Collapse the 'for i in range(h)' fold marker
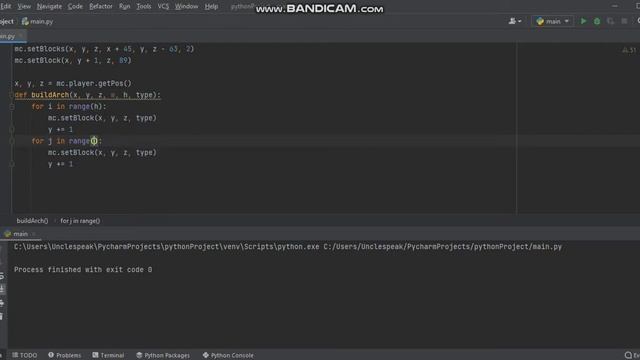This screenshot has height=360, width=640. click(x=12, y=107)
